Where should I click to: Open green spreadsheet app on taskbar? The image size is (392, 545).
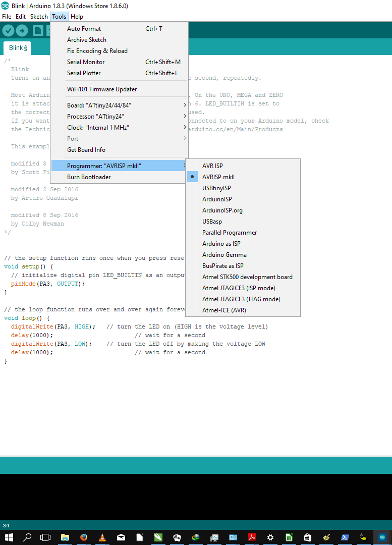(289, 537)
